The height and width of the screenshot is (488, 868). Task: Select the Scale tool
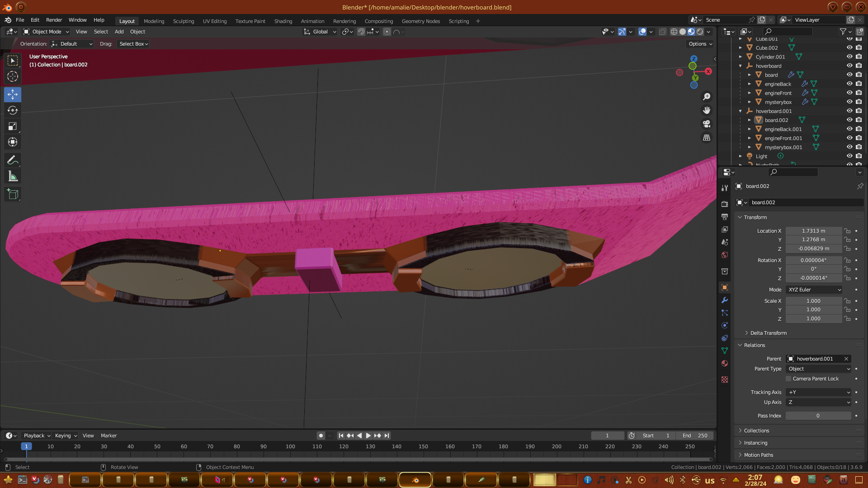[x=13, y=126]
